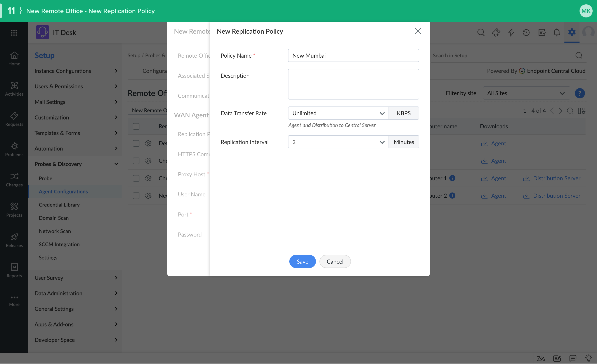The image size is (597, 364).
Task: Click the lightbulb tips icon in bottom bar
Action: (589, 358)
